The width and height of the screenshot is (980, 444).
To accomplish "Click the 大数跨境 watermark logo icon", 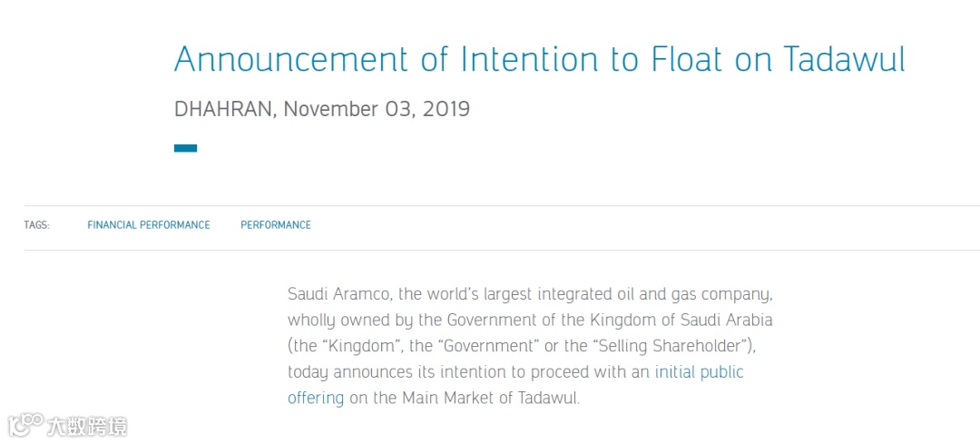I will (25, 425).
